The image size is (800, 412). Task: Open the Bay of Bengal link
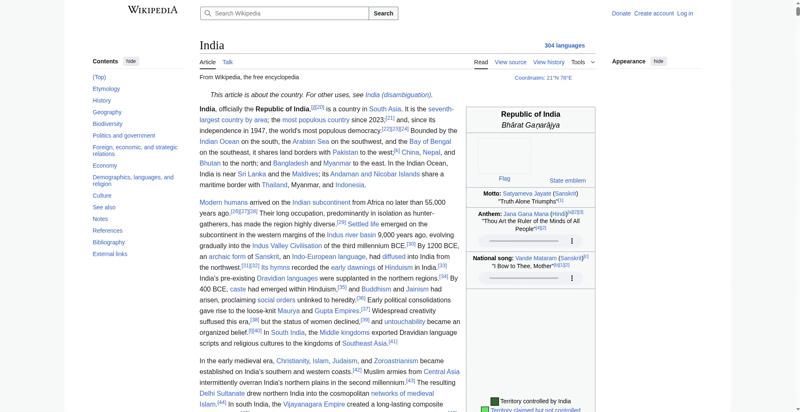(430, 142)
